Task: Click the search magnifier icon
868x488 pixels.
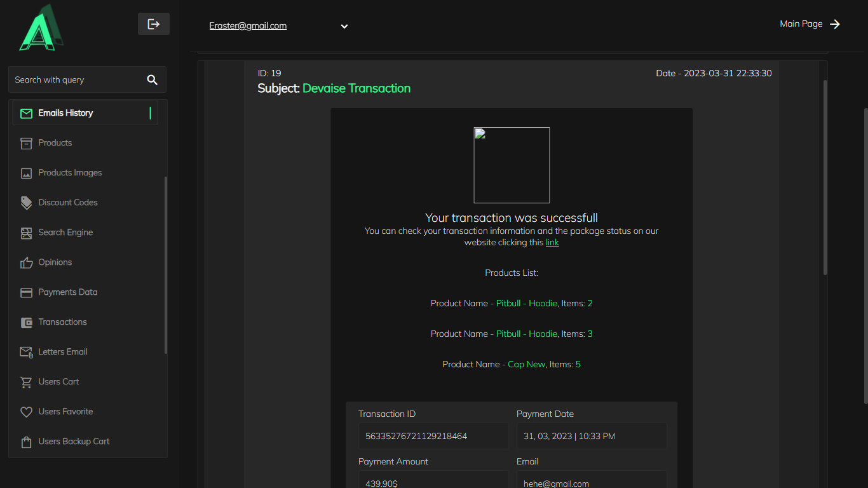Action: pos(152,79)
